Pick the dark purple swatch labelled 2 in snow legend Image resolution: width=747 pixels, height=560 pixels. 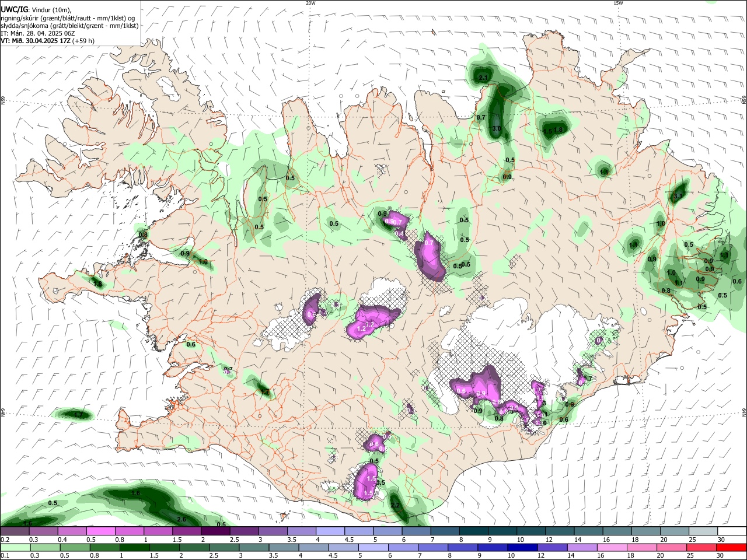point(215,531)
